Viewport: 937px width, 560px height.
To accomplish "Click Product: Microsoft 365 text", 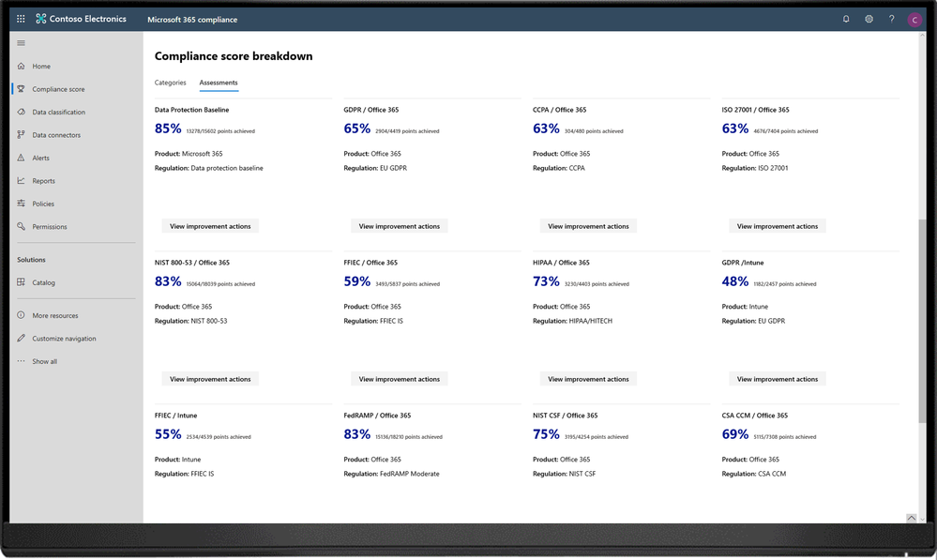I will pos(189,154).
